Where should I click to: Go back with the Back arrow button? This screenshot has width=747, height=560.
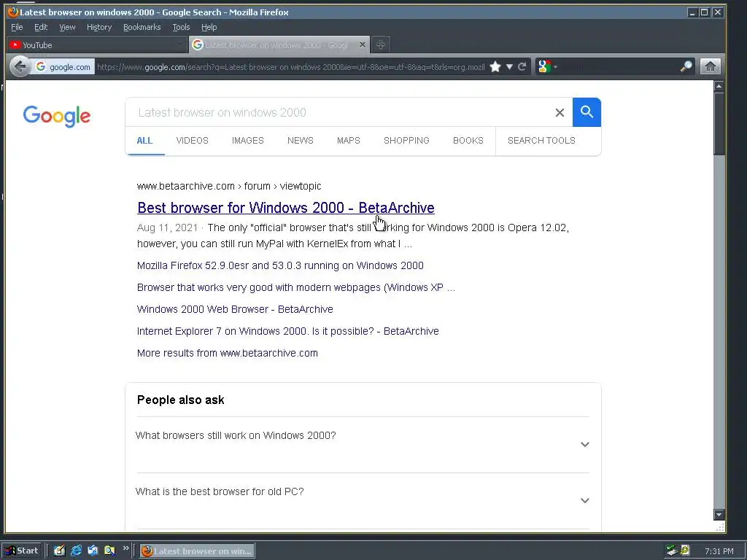(x=20, y=66)
